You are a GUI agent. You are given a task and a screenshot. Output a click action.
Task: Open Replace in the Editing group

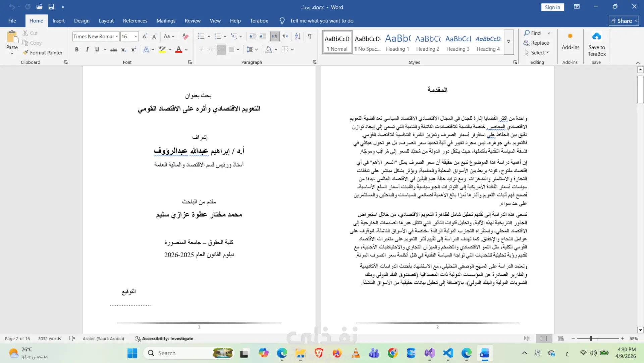coord(536,43)
